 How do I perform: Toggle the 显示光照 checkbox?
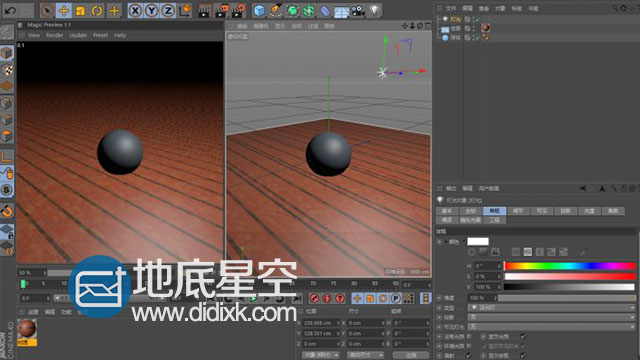coord(522,337)
